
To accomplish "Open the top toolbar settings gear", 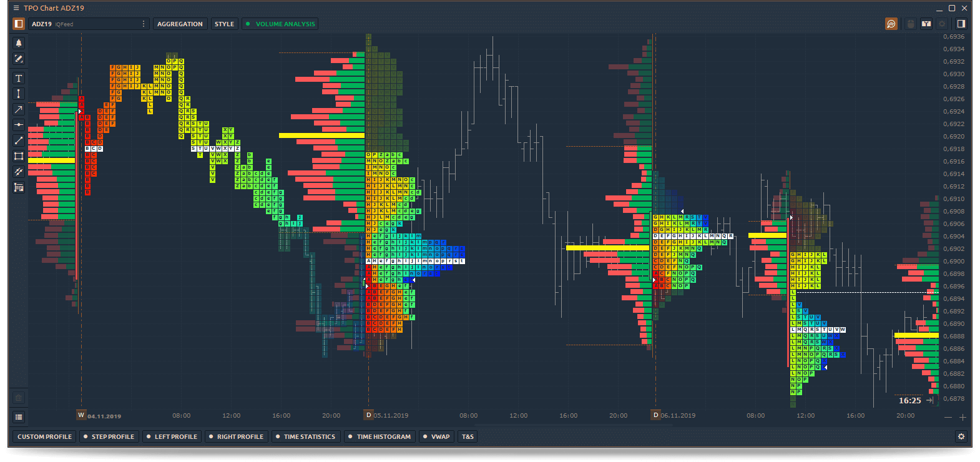I will [942, 24].
